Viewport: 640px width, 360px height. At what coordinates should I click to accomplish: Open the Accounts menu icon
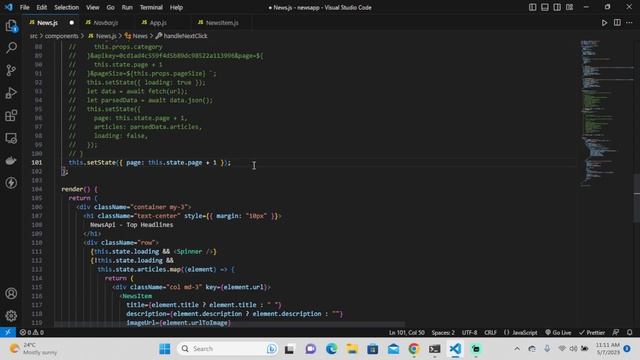coord(11,293)
